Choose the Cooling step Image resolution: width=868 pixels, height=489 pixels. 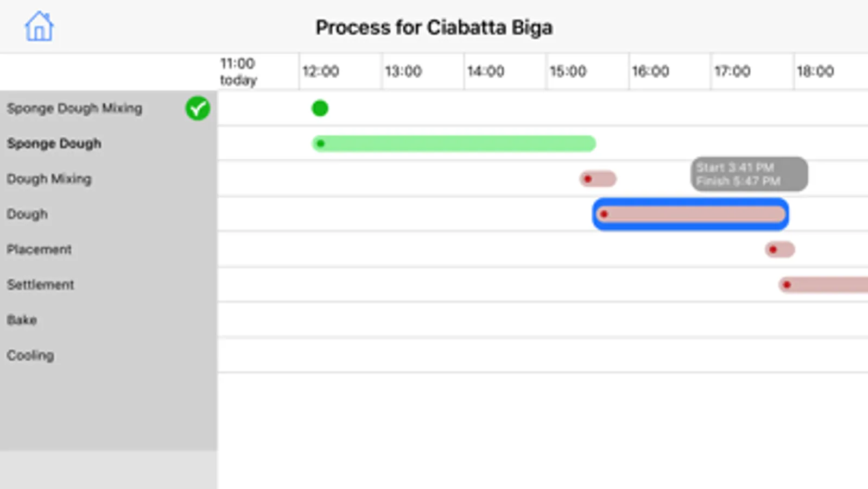coord(30,355)
